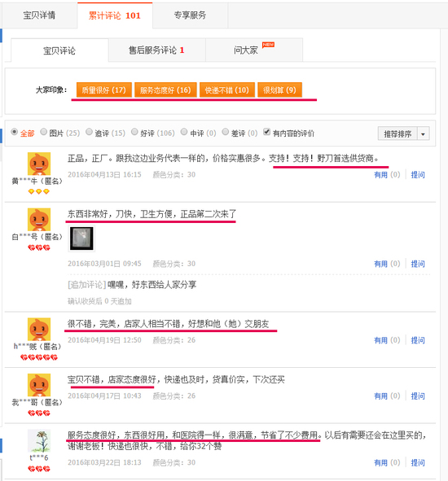Open the 售后服务评论 tab
The width and height of the screenshot is (448, 481).
pos(157,50)
